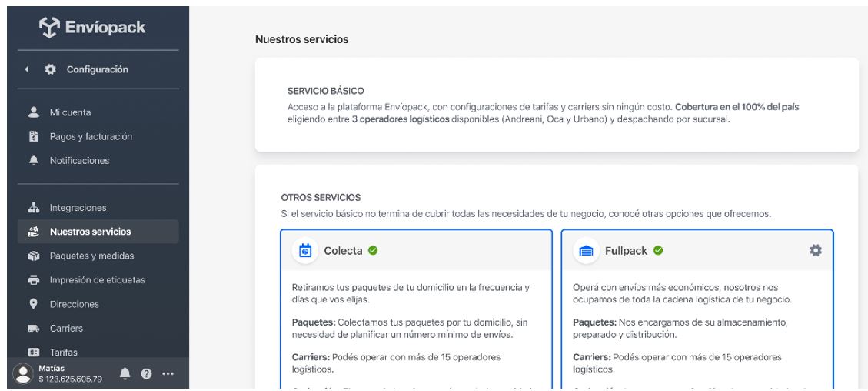This screenshot has width=868, height=391.
Task: Click the 'Retiramos tus paquetes' description in Colecta
Action: [x=411, y=293]
